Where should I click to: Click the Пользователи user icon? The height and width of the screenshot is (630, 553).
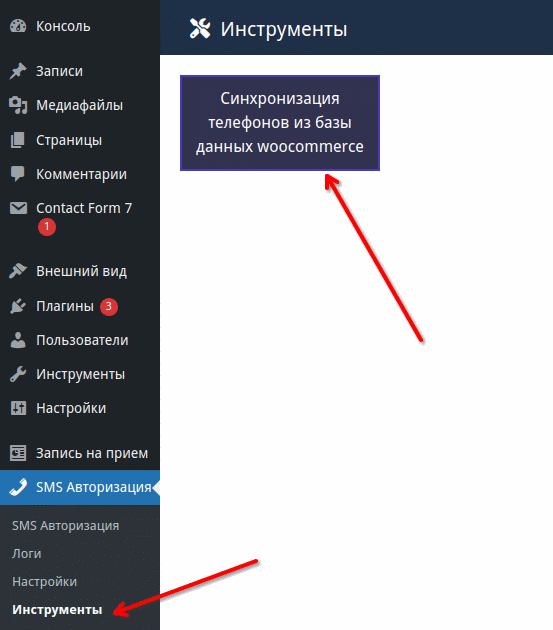18,340
